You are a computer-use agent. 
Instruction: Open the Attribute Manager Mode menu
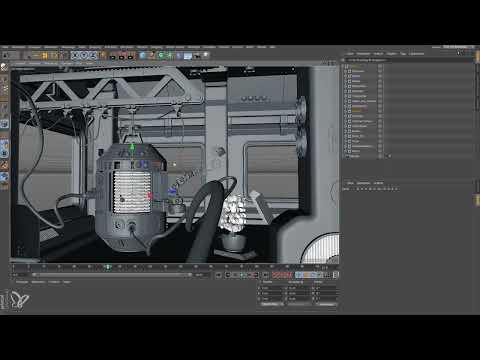[350, 183]
